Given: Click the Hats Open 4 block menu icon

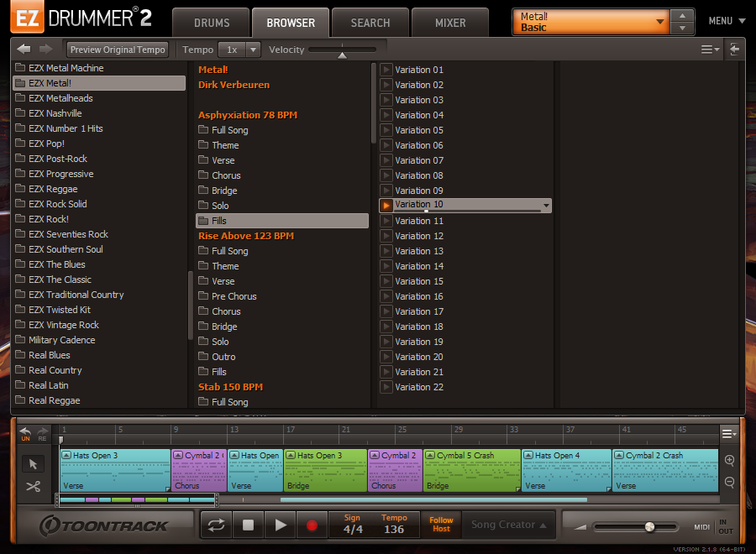Looking at the screenshot, I should pyautogui.click(x=528, y=455).
